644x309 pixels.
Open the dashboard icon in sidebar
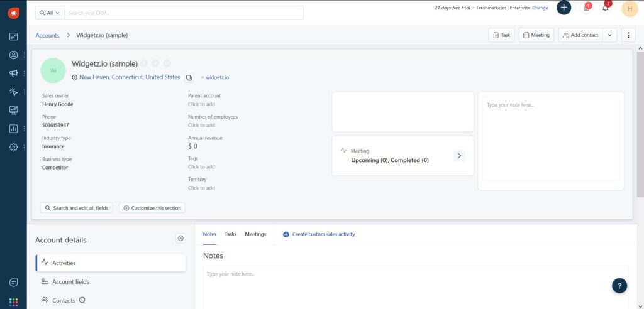[14, 36]
